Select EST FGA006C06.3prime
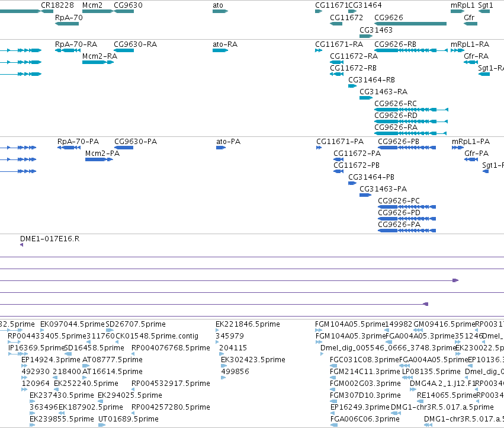The height and width of the screenshot is (428, 504). click(365, 419)
